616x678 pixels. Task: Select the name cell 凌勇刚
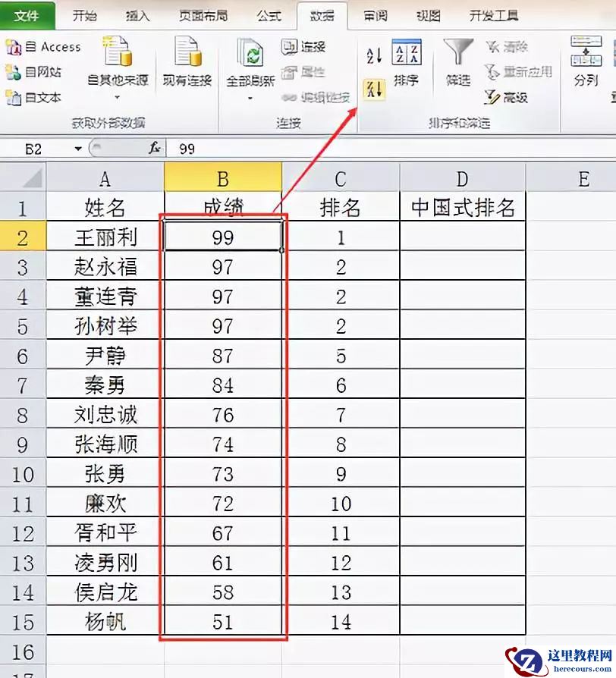[x=105, y=561]
